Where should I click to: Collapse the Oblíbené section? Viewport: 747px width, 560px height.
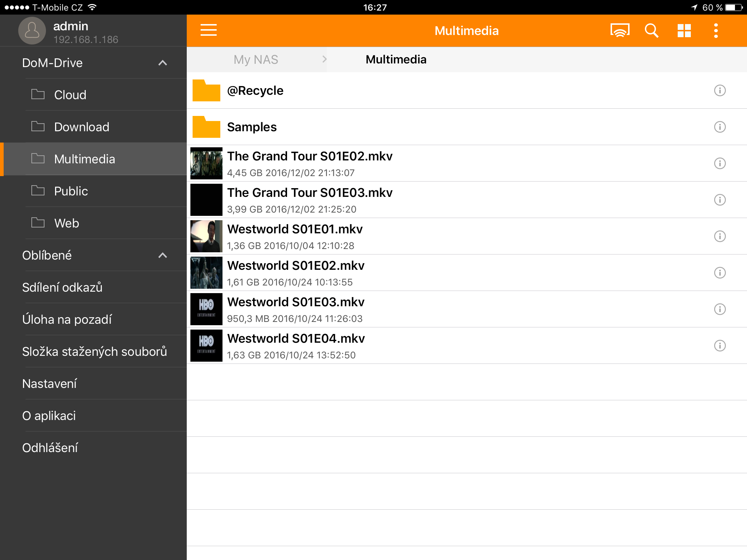pos(163,256)
